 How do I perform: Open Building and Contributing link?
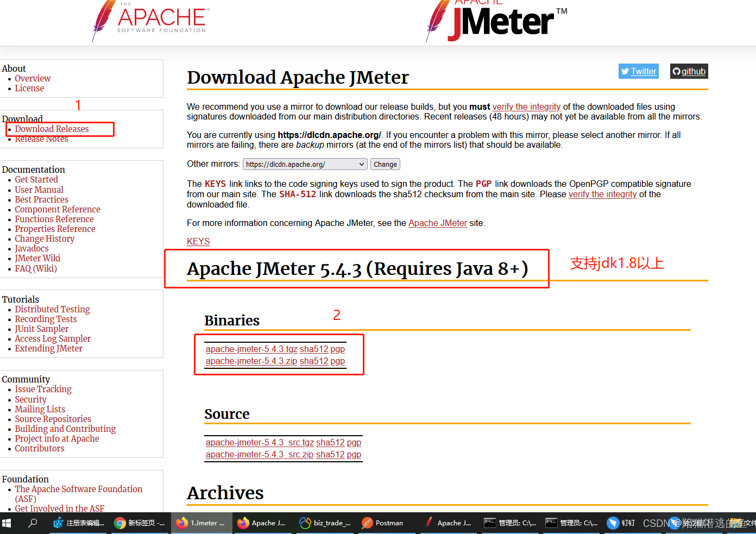point(65,429)
